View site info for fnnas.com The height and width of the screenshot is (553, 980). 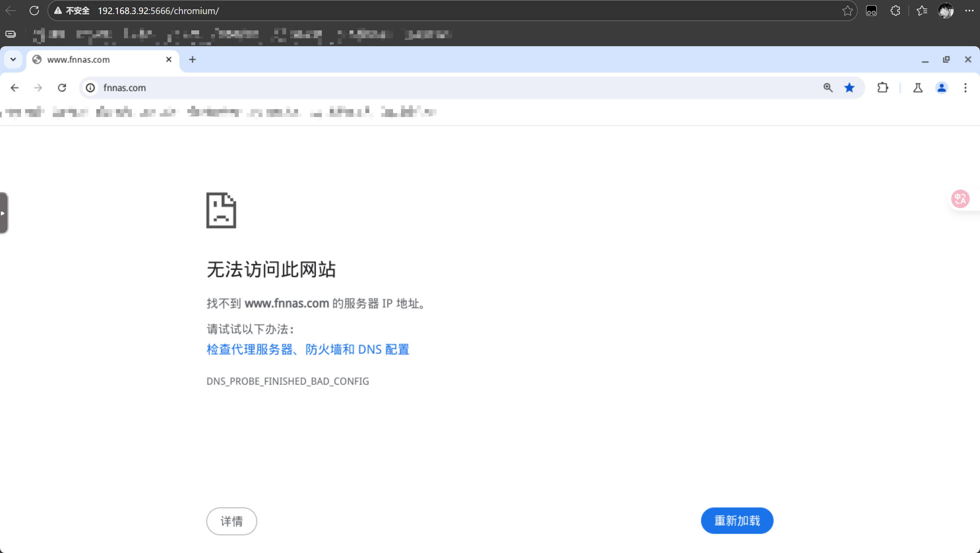tap(90, 88)
